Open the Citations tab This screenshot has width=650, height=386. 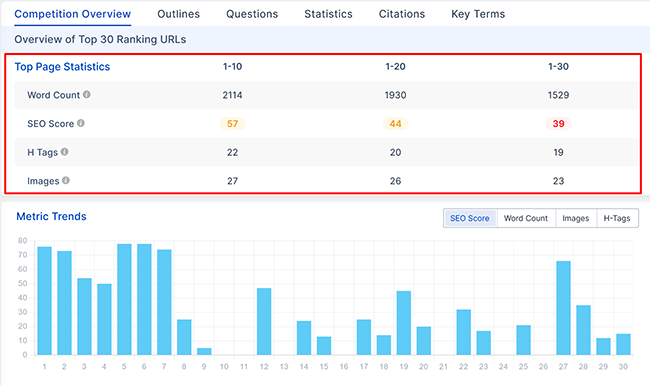[402, 14]
